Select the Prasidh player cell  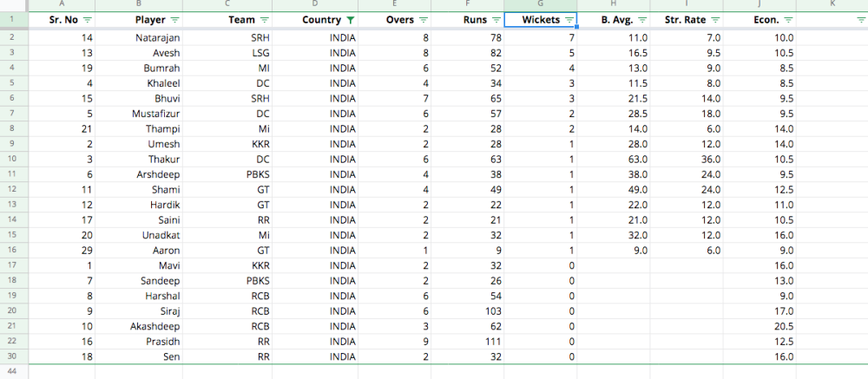click(x=138, y=341)
